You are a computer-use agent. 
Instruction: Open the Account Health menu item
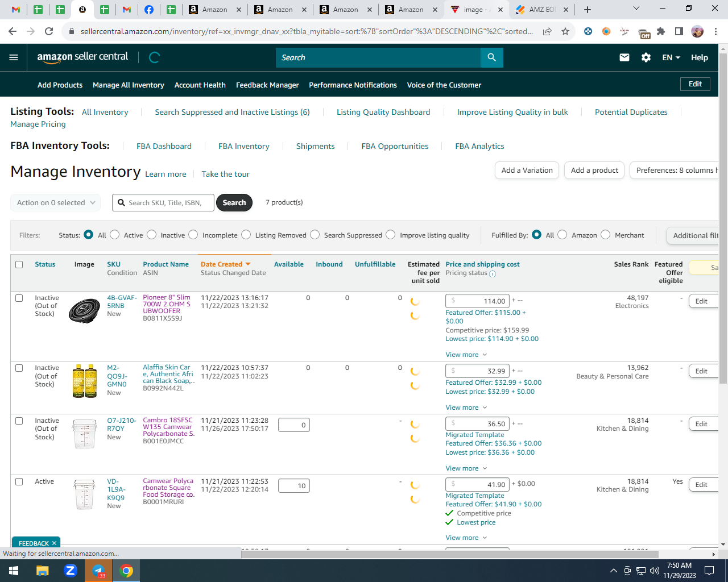(200, 85)
